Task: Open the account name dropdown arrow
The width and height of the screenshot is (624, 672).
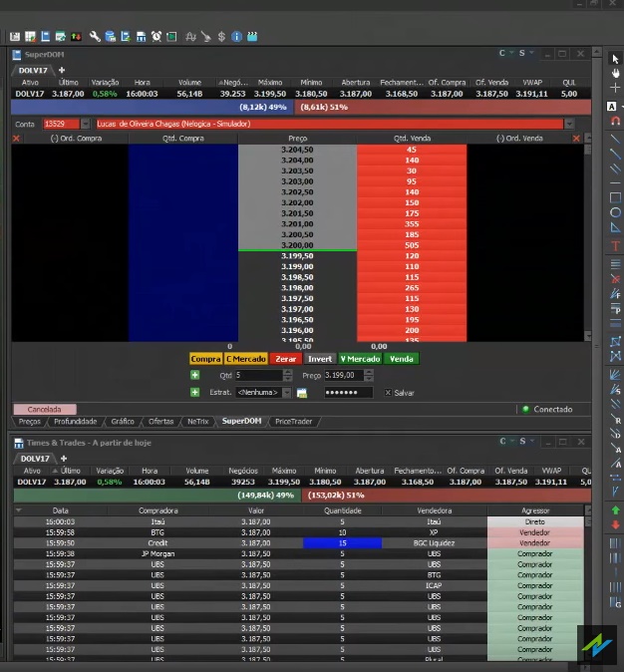Action: [569, 124]
